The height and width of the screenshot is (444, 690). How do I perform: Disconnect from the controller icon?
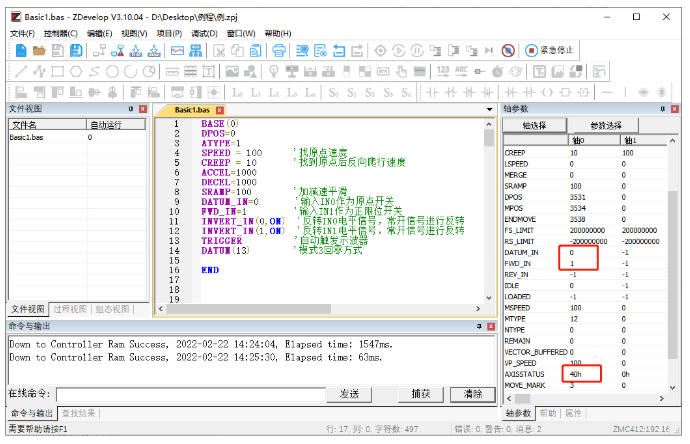pyautogui.click(x=117, y=51)
